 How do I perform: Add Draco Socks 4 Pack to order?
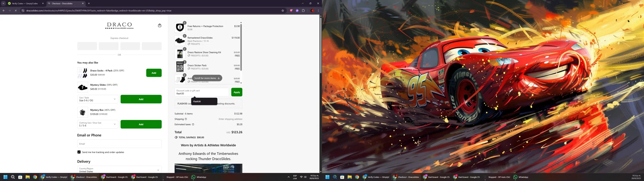click(x=154, y=73)
